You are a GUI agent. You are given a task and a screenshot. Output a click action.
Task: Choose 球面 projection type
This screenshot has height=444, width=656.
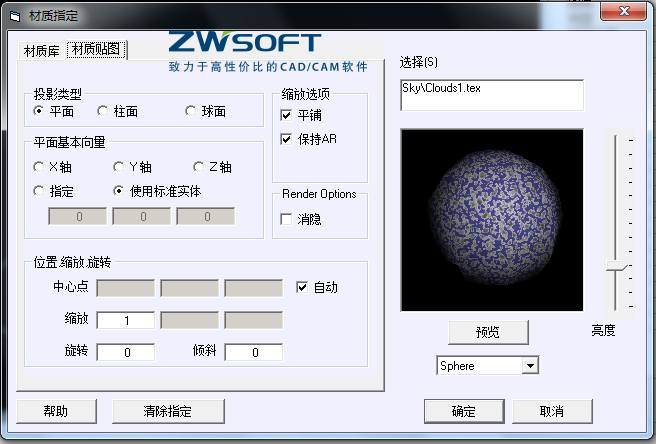(191, 111)
